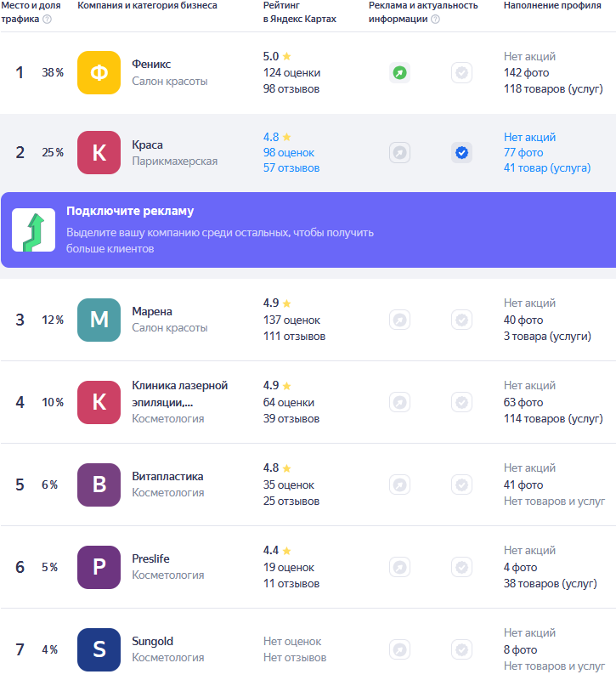Open the 41 товар (услуга) link
The image size is (616, 680).
pyautogui.click(x=547, y=168)
